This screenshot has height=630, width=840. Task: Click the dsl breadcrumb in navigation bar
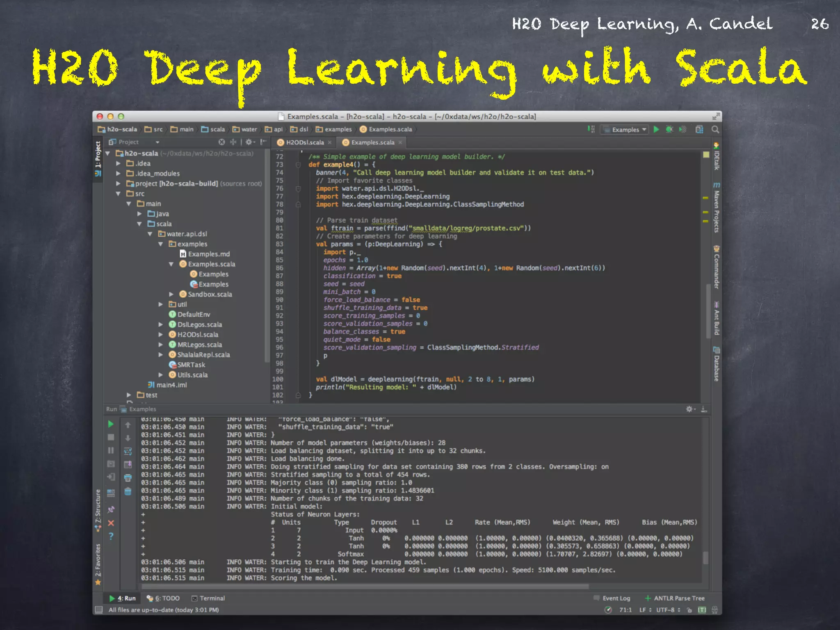(299, 129)
